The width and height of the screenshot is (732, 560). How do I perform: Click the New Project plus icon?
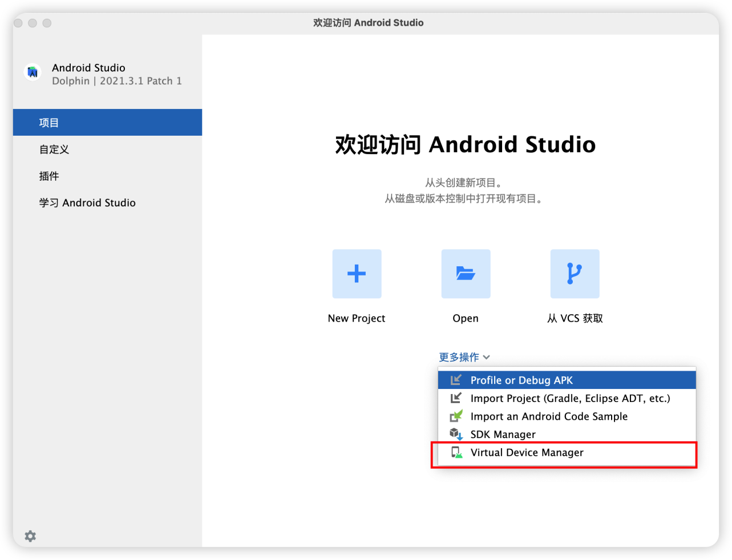[x=357, y=274]
